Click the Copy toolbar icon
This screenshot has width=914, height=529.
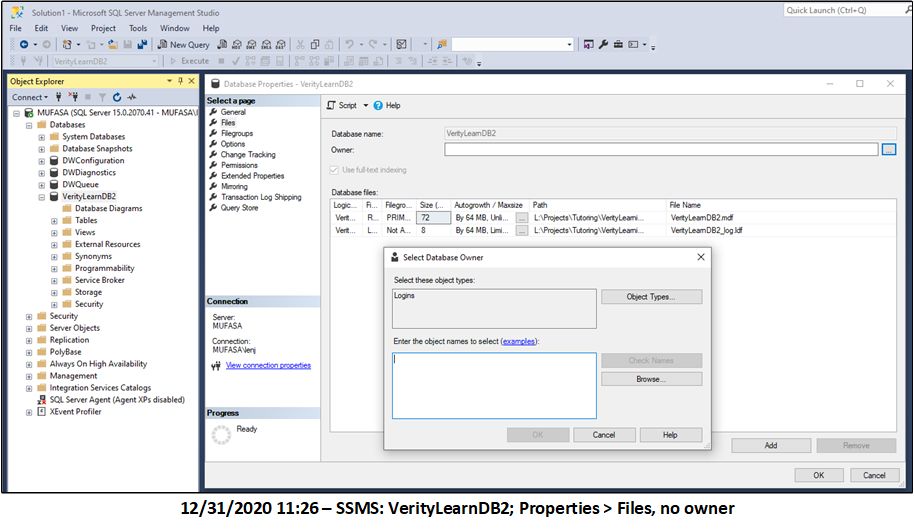[x=315, y=44]
